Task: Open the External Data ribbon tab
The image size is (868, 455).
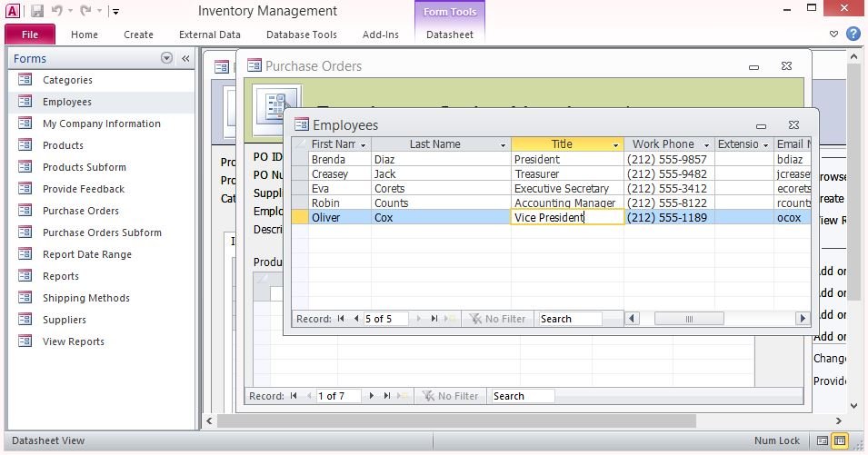Action: pyautogui.click(x=210, y=35)
